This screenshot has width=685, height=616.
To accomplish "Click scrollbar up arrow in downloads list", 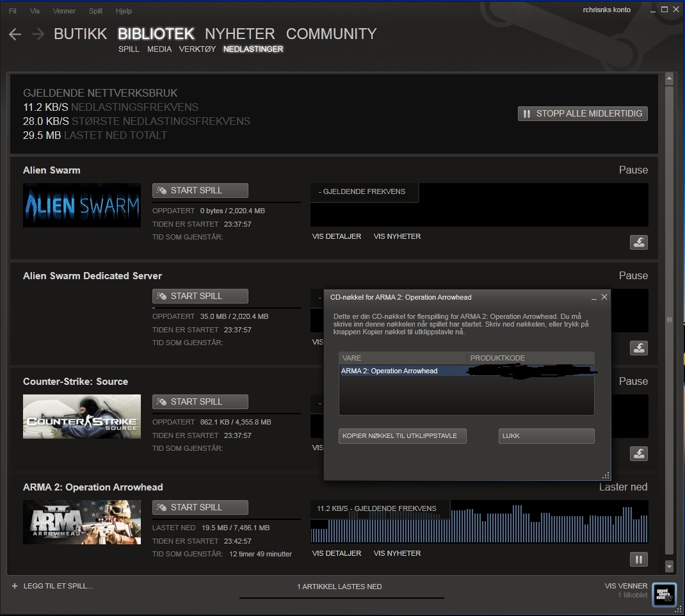I will click(x=669, y=79).
